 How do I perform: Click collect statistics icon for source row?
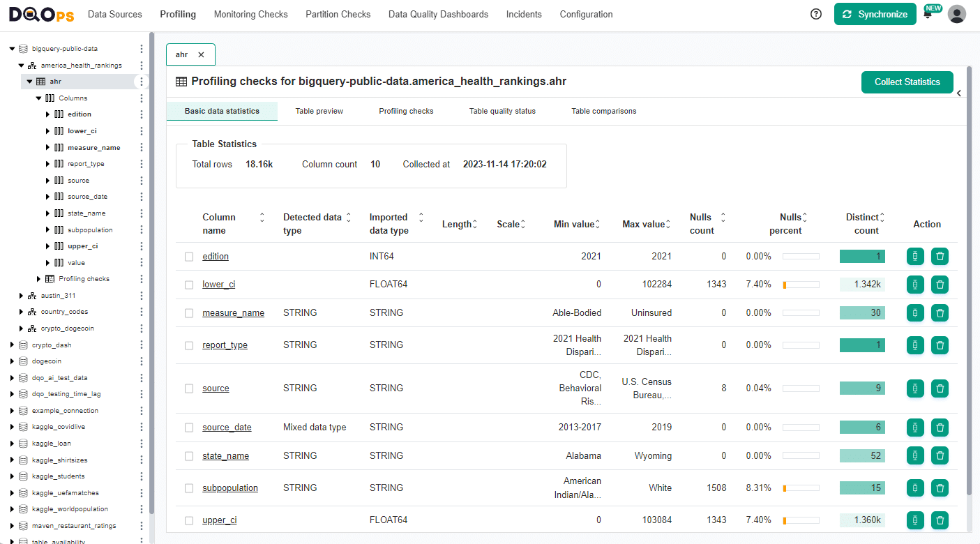click(x=915, y=388)
